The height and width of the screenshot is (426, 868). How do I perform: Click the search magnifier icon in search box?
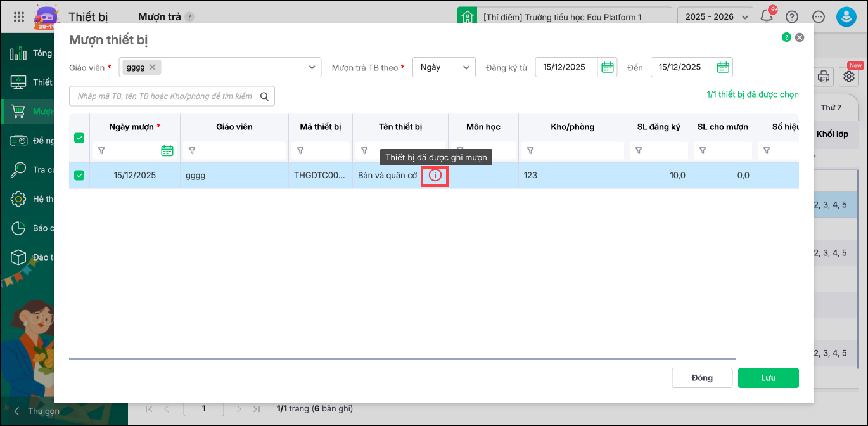(x=264, y=96)
